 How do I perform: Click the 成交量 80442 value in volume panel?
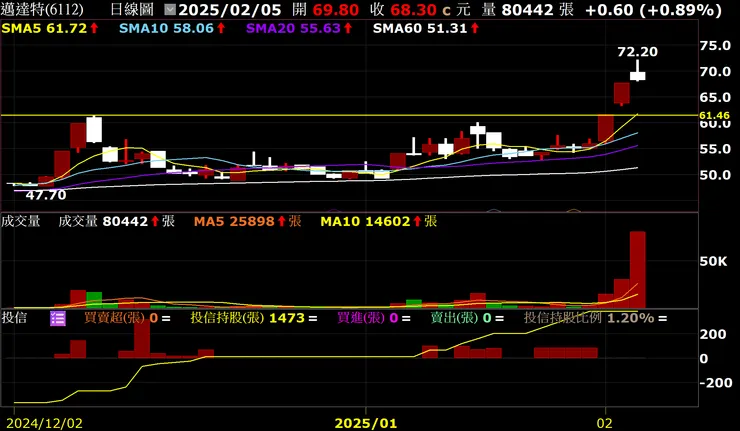coord(103,221)
